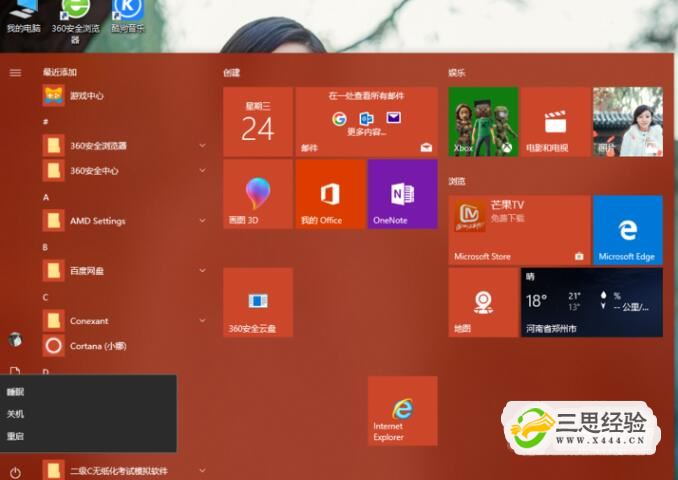Expand the 二级C无纸化考试模拟软件 folder chevron
Viewport: 678px width, 480px height.
click(202, 470)
